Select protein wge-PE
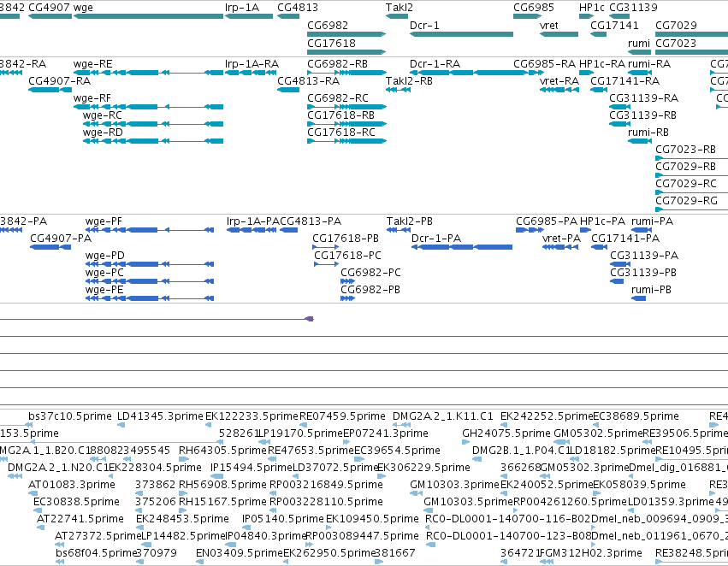Image resolution: width=728 pixels, height=566 pixels. (x=150, y=298)
